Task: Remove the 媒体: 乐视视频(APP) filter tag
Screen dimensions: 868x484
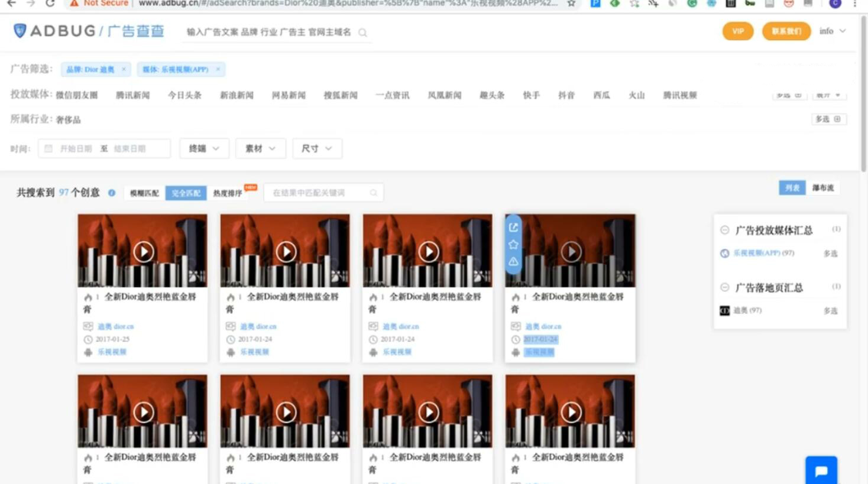Action: point(218,69)
